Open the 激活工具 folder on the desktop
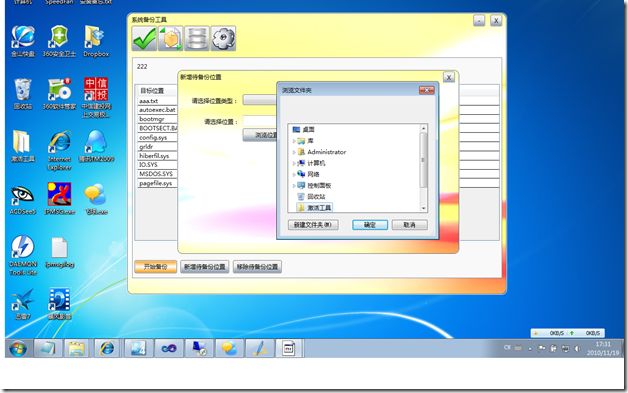Viewport: 628px width, 393px height. pyautogui.click(x=22, y=146)
